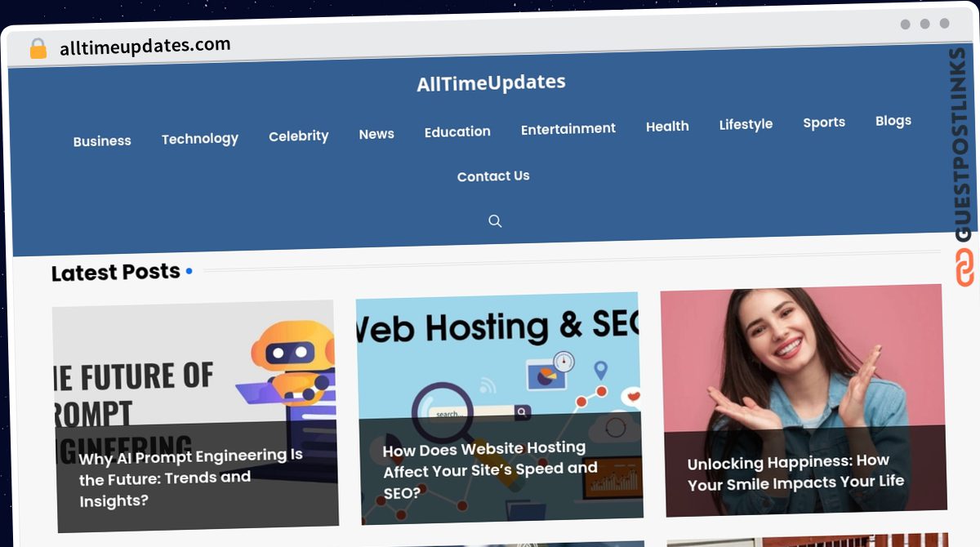The image size is (980, 547).
Task: Open the AI Prompt Engineering article
Action: tap(191, 478)
